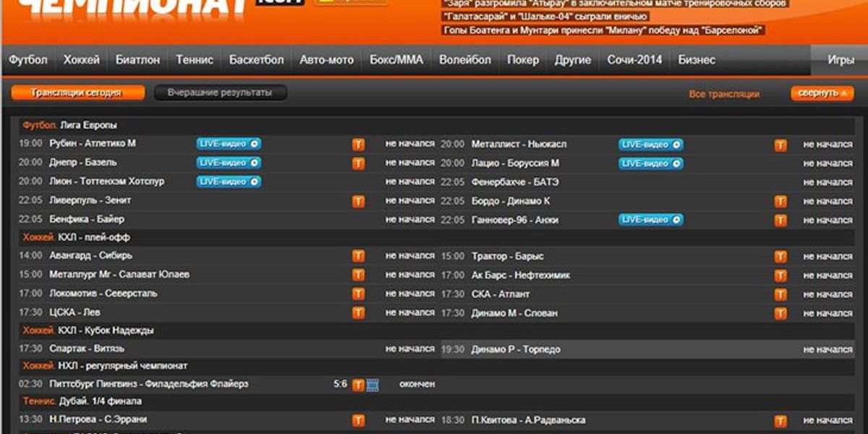The width and height of the screenshot is (868, 434).
Task: Open text broadcast icon for СКА - Атлант
Action: (x=780, y=294)
